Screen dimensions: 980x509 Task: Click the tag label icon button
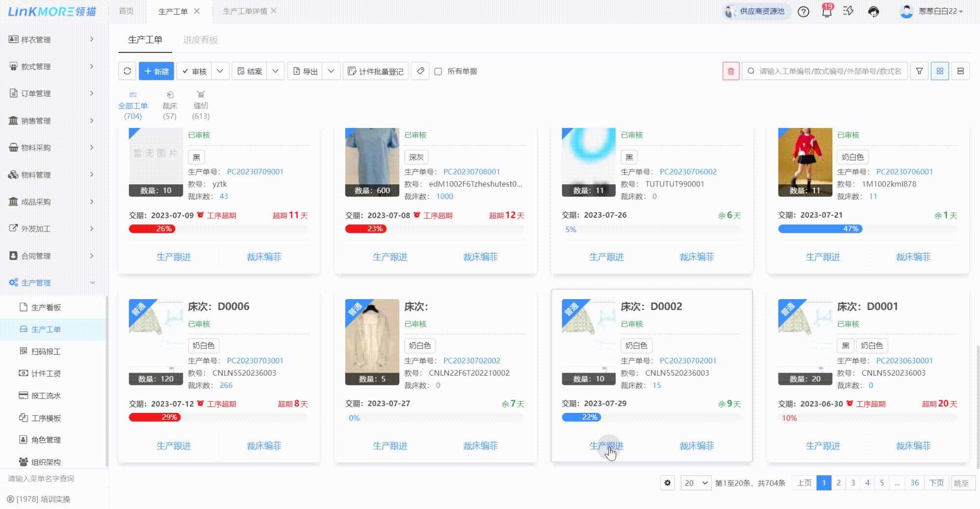tap(420, 71)
